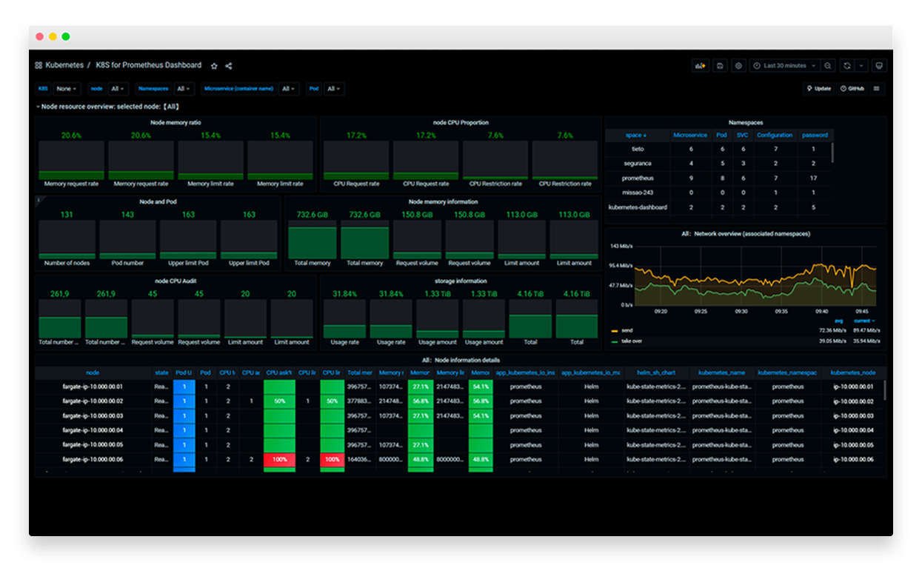Enable TV kiosk mode icon
This screenshot has height=588, width=922.
[878, 65]
